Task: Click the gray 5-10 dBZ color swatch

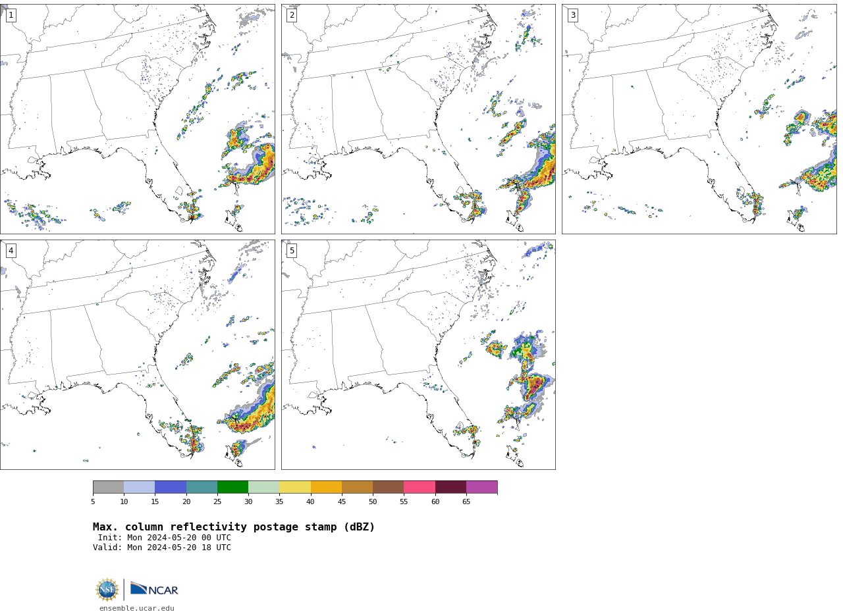Action: tap(108, 487)
